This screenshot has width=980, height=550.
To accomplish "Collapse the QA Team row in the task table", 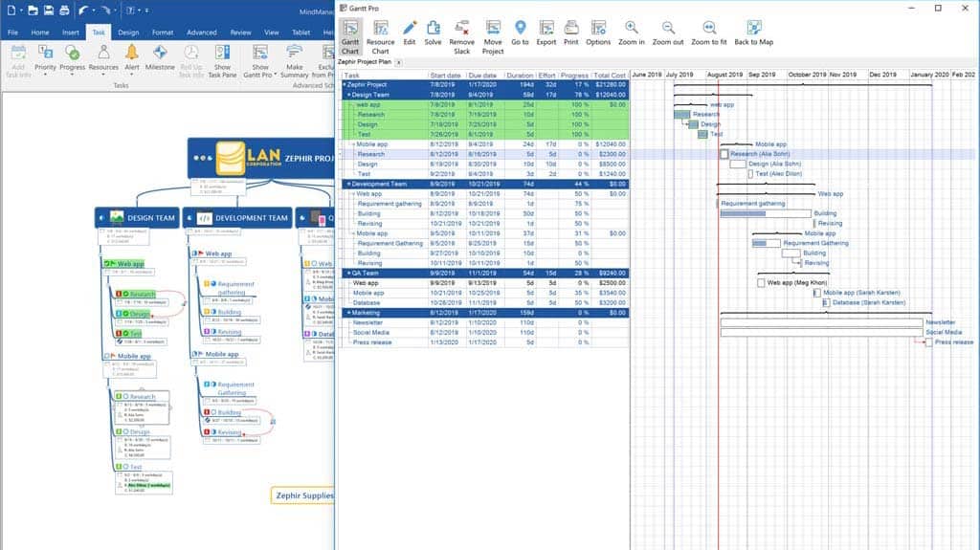I will (348, 274).
